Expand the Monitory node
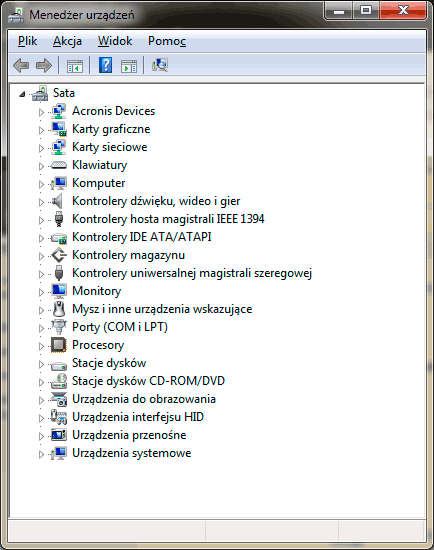Image resolution: width=434 pixels, height=550 pixels. pyautogui.click(x=41, y=292)
